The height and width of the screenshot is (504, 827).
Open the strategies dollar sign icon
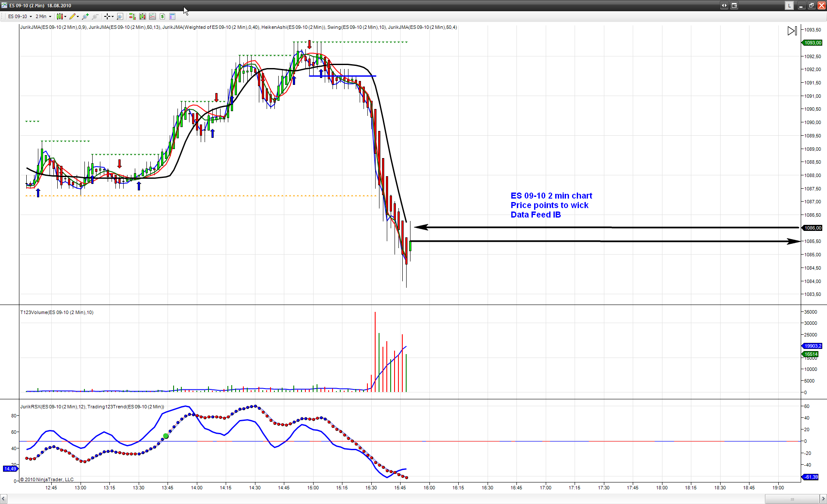[162, 16]
